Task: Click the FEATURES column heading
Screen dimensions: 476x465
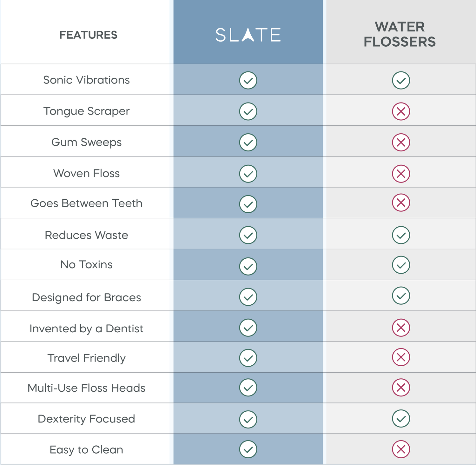Action: point(88,35)
